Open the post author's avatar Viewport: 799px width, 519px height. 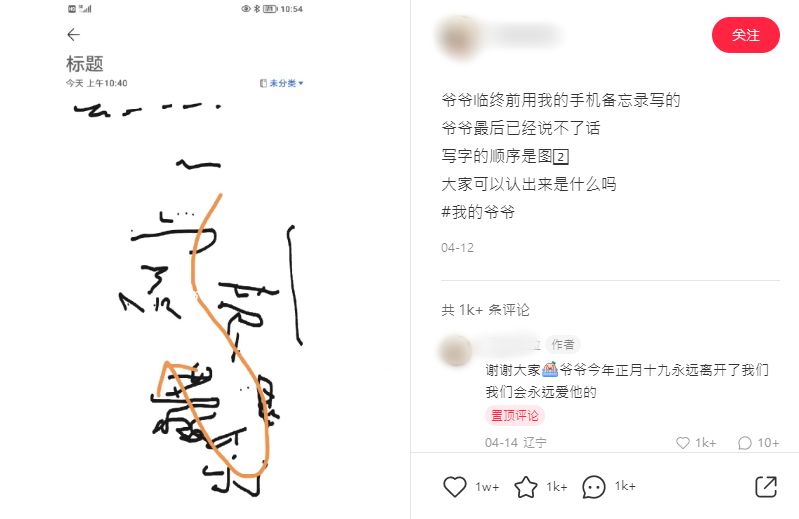tap(458, 36)
